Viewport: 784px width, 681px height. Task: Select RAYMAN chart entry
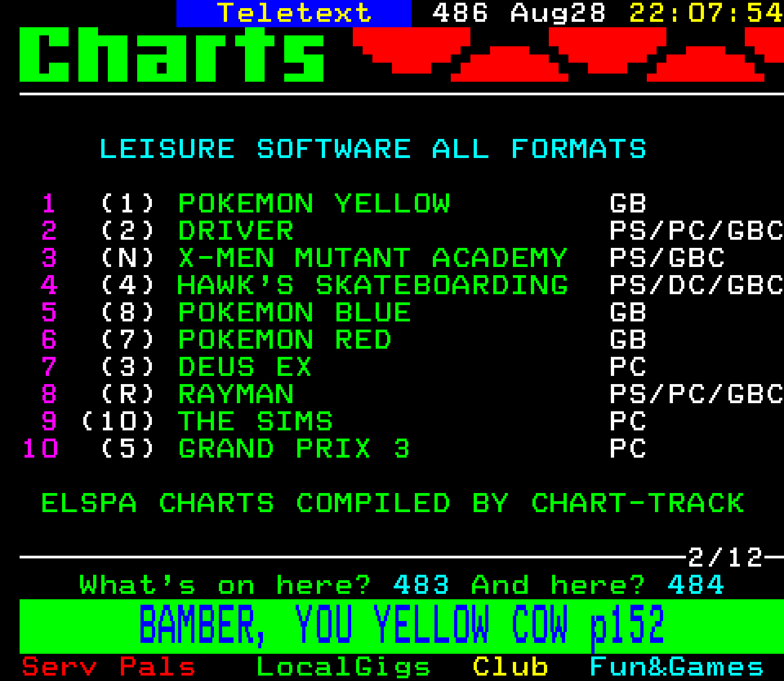236,394
